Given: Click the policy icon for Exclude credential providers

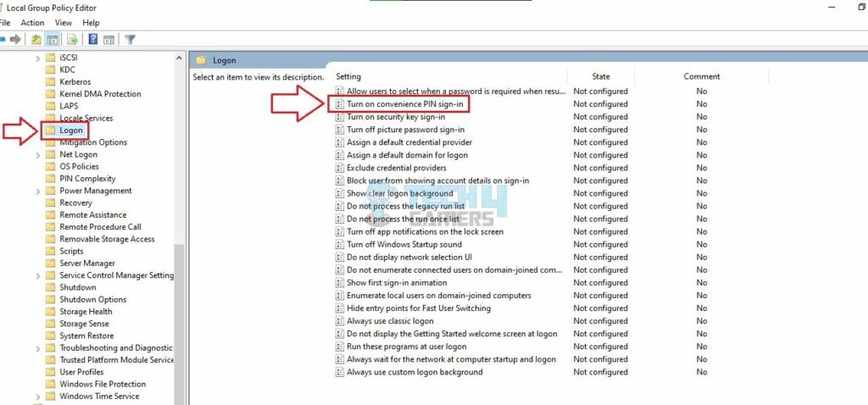Looking at the screenshot, I should pyautogui.click(x=340, y=168).
